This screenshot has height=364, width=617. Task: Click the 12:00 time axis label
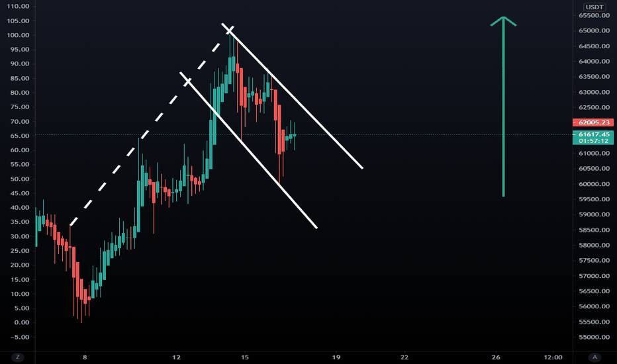point(553,357)
